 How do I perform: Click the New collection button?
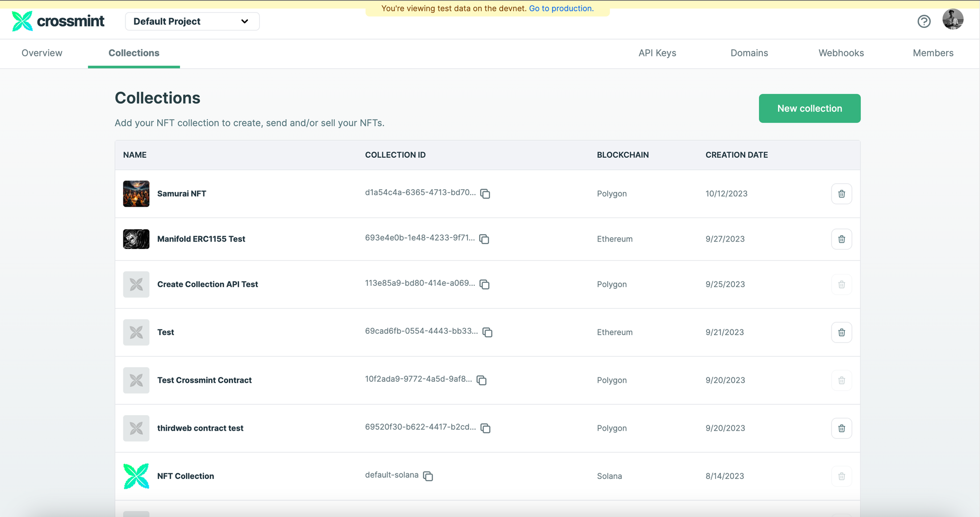click(x=809, y=108)
